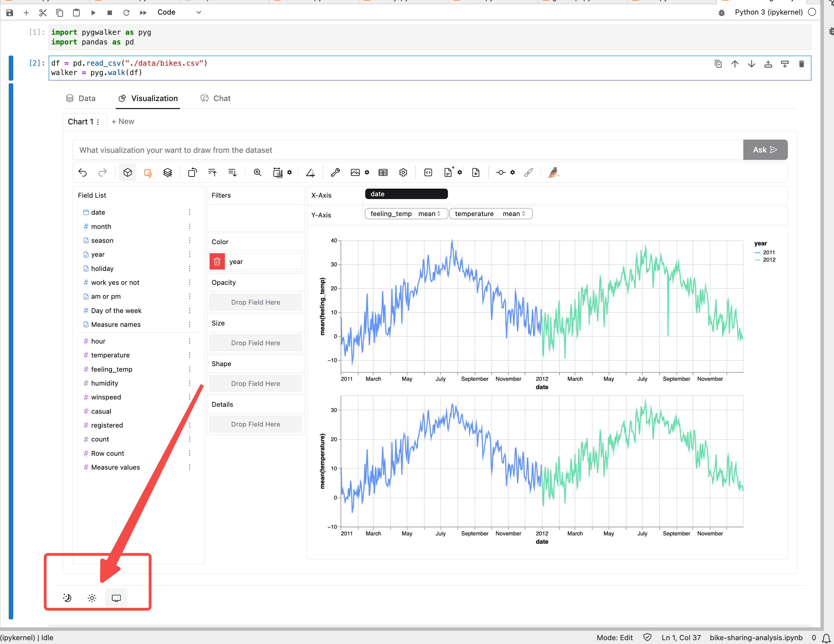
Task: Click the export file icon with red dot
Action: pos(448,173)
